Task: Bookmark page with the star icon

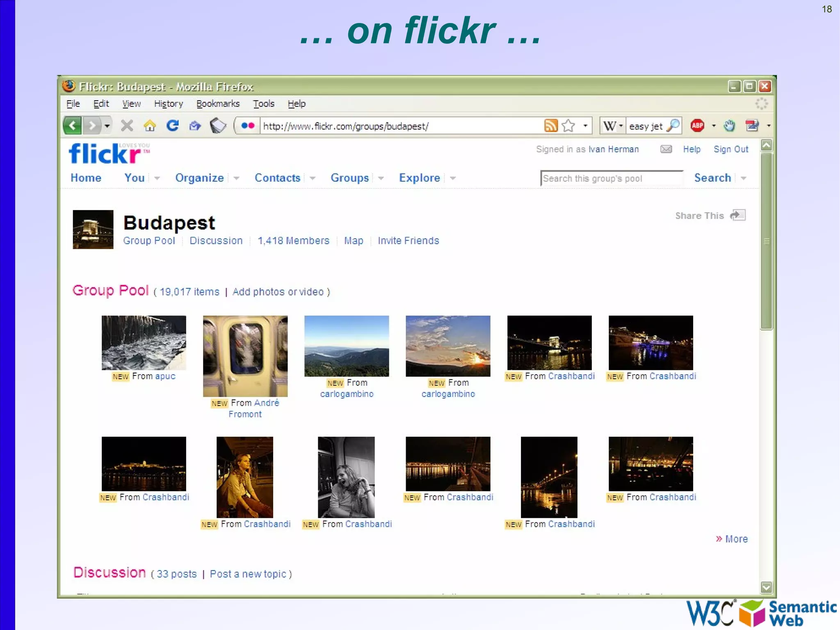Action: (568, 126)
